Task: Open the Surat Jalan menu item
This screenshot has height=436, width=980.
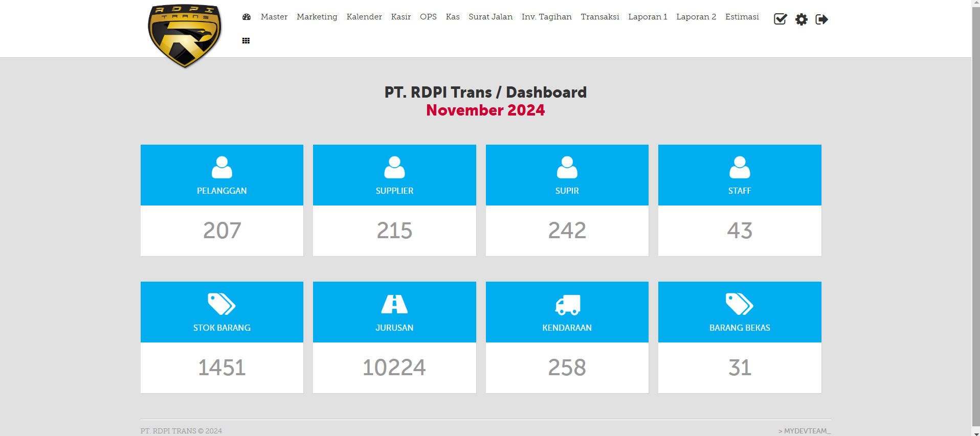Action: pos(491,17)
